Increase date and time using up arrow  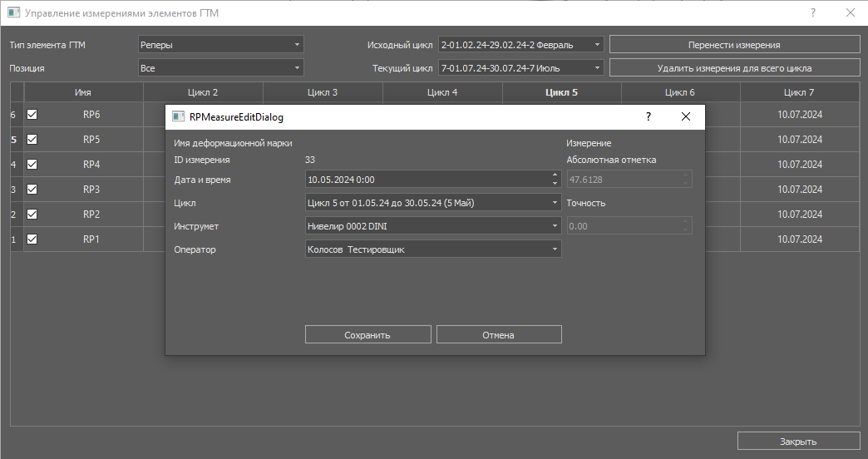(555, 175)
